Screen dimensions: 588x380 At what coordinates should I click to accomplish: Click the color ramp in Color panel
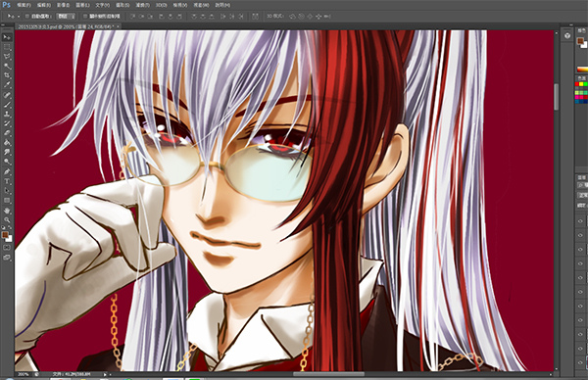(582, 69)
